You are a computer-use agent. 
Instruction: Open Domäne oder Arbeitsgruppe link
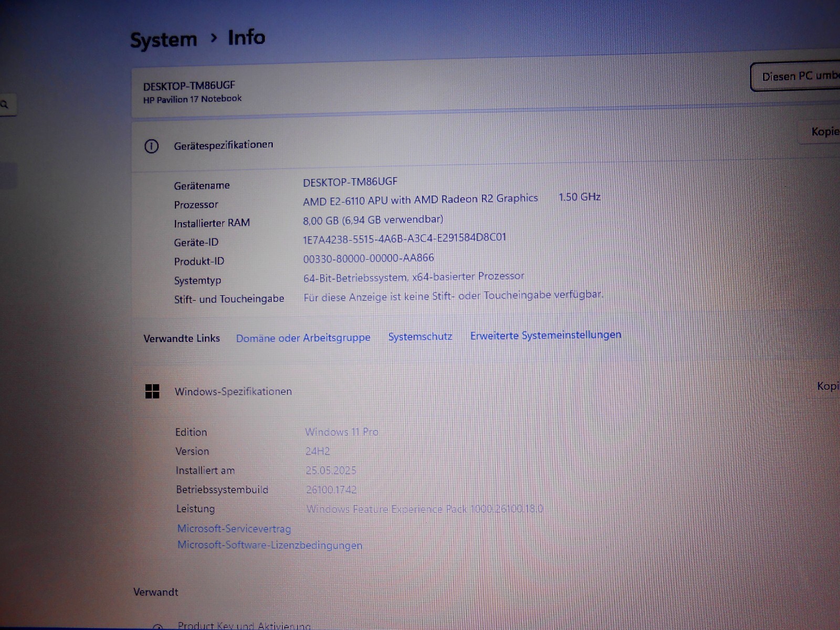[303, 338]
